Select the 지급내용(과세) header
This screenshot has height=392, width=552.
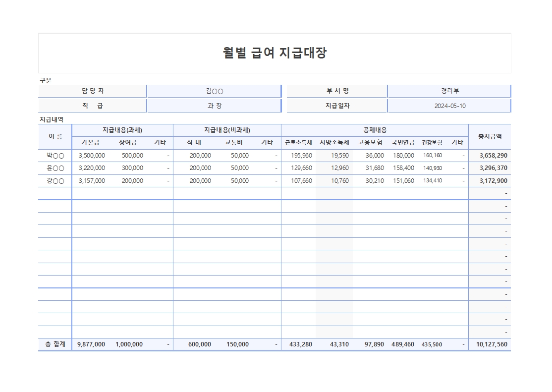tap(122, 130)
